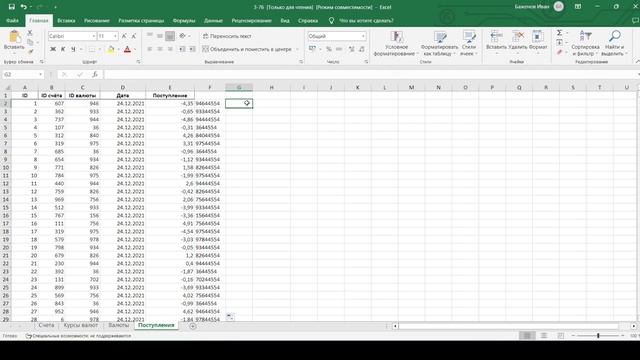Select the Format Painter brush icon
Screen dimensions: 640x360
point(30,51)
